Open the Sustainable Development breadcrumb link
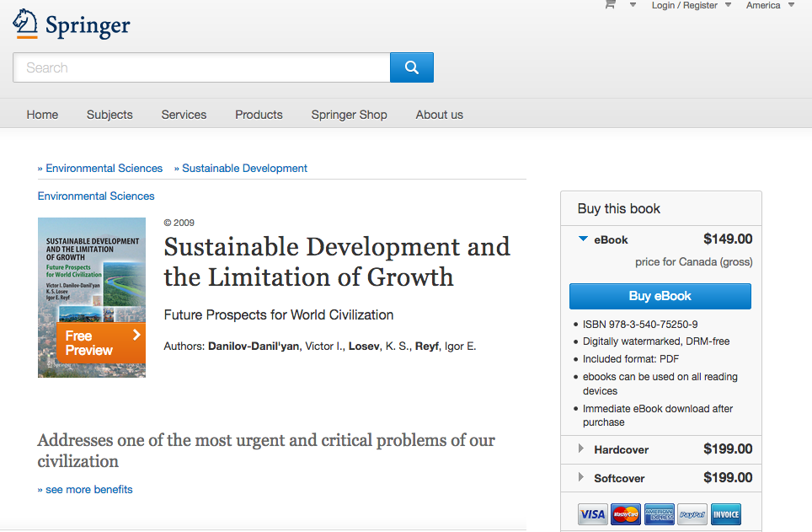 [x=244, y=169]
